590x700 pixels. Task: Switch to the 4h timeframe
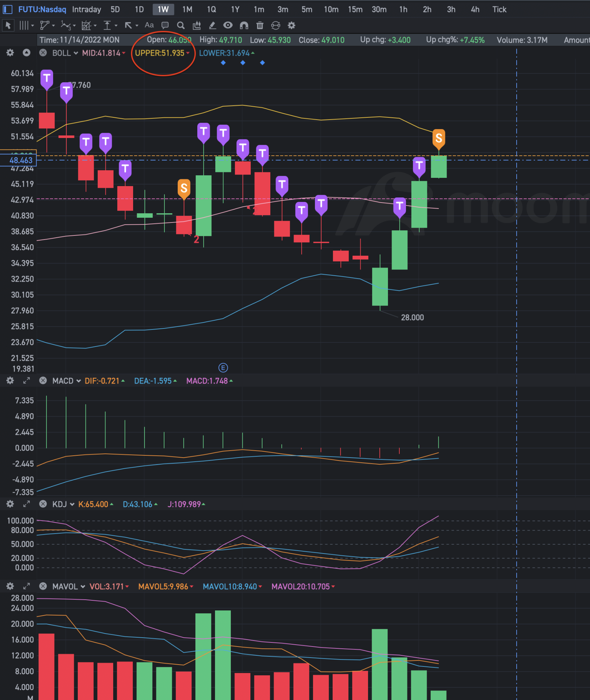[x=475, y=10]
